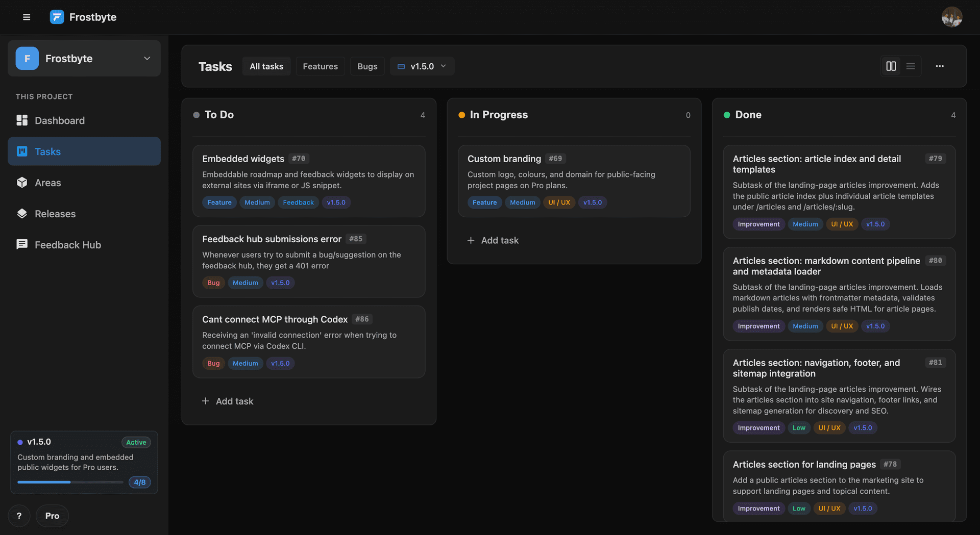Click the Active status badge
This screenshot has height=535, width=980.
coord(136,442)
